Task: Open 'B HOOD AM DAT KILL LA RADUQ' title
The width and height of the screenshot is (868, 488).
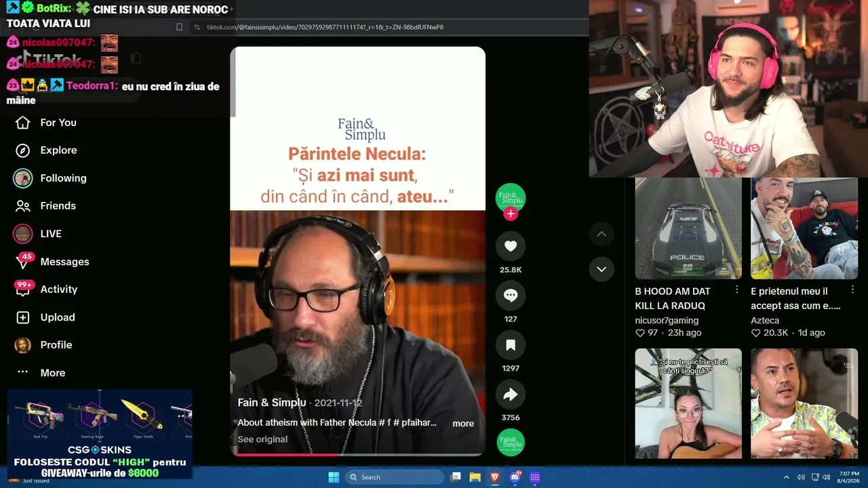Action: pyautogui.click(x=673, y=299)
